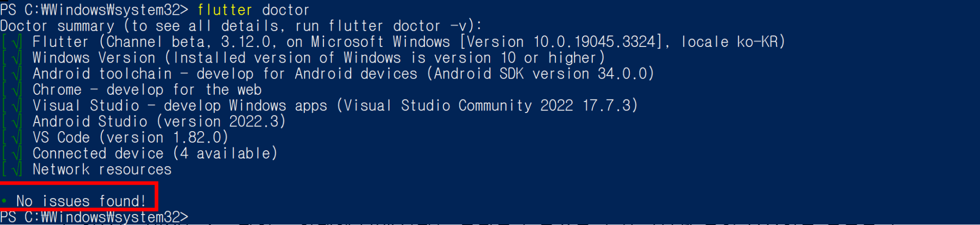Click checkmark beside Visual Studio Windows apps line
The image size is (980, 225).
click(17, 106)
